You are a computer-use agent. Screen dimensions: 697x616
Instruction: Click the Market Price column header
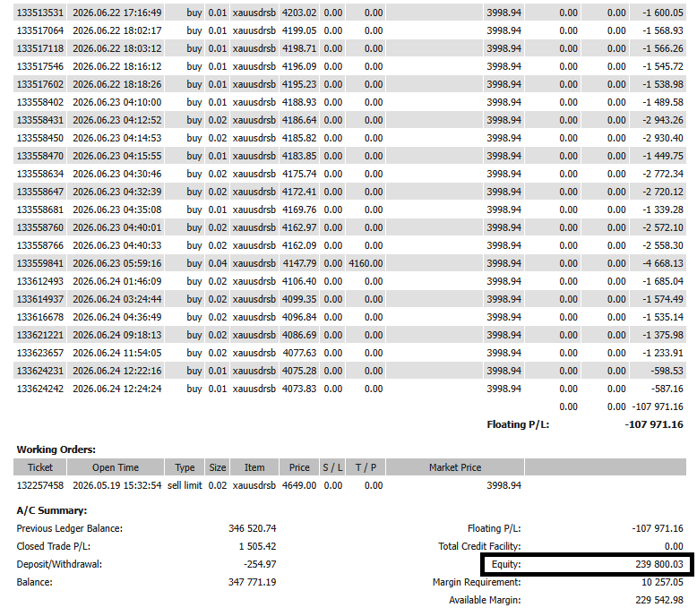(455, 467)
